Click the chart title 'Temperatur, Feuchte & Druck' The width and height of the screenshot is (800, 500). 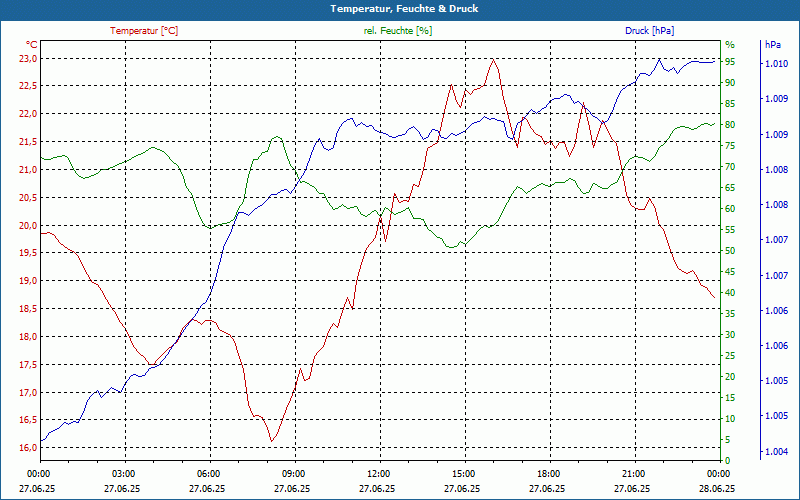404,9
